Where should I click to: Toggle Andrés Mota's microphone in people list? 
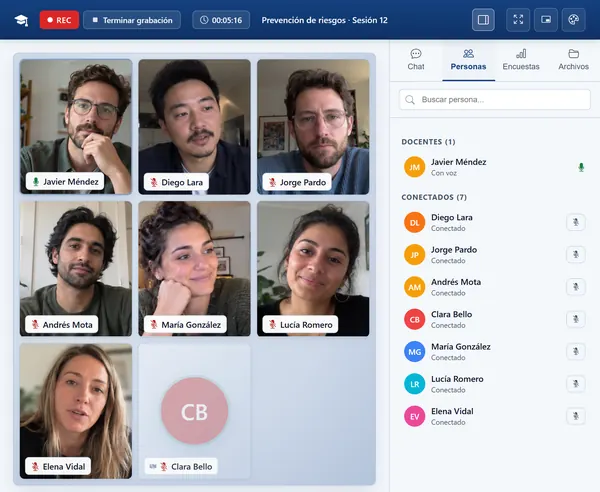[x=576, y=287]
